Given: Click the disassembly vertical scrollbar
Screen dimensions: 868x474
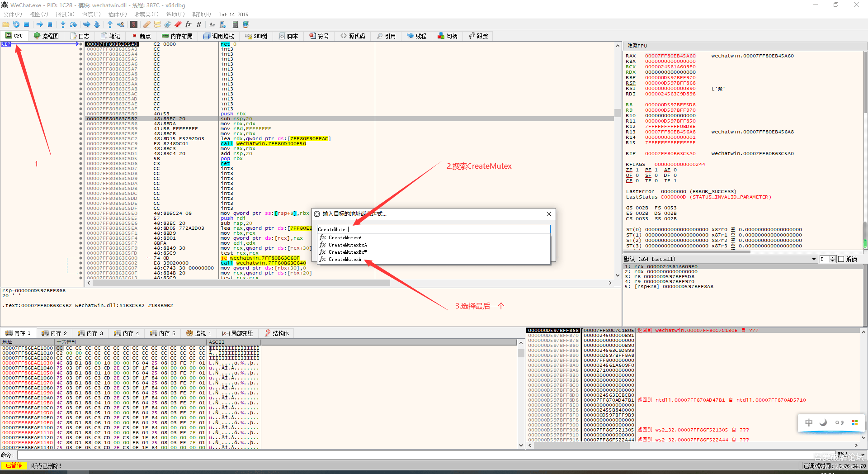Looking at the screenshot, I should (x=618, y=161).
